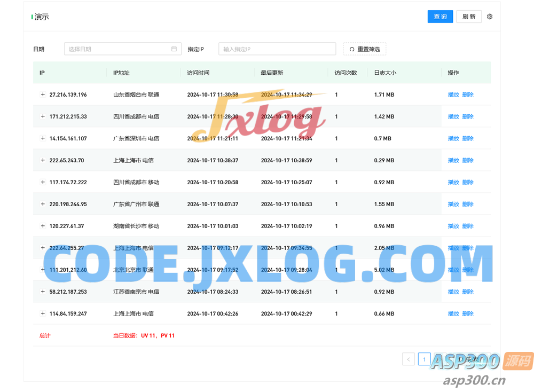The image size is (534, 392).
Task: Focus the 输入指定IP input field
Action: click(x=277, y=49)
